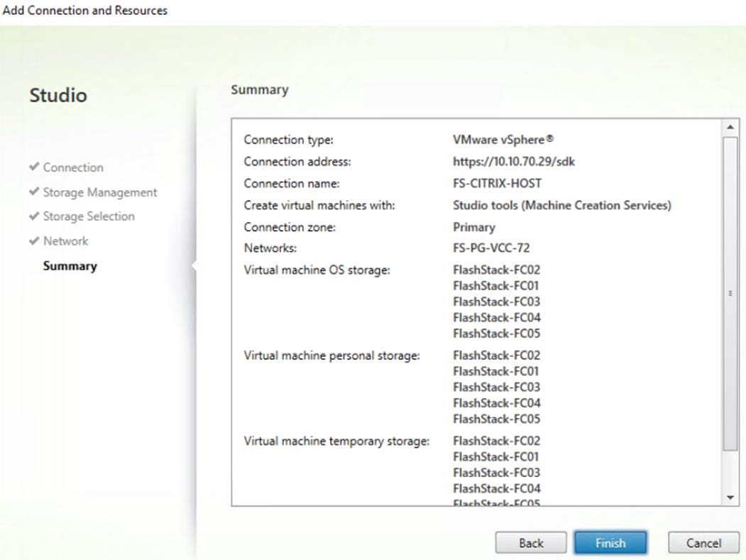746x560 pixels.
Task: Click the network FS-PG-VCC-72
Action: coord(491,248)
